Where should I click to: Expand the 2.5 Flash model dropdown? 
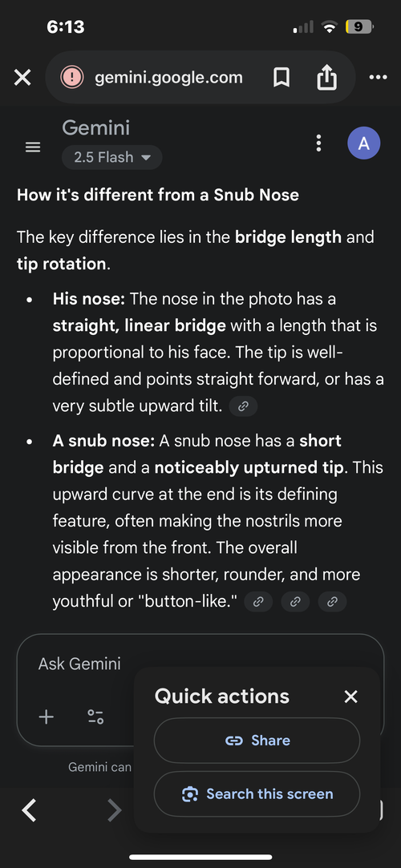click(112, 157)
